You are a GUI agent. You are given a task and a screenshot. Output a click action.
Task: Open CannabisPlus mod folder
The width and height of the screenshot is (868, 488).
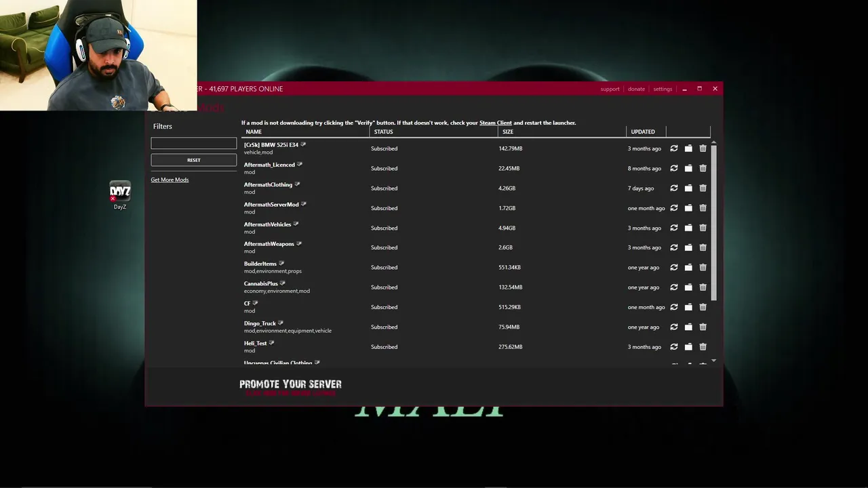coord(688,287)
